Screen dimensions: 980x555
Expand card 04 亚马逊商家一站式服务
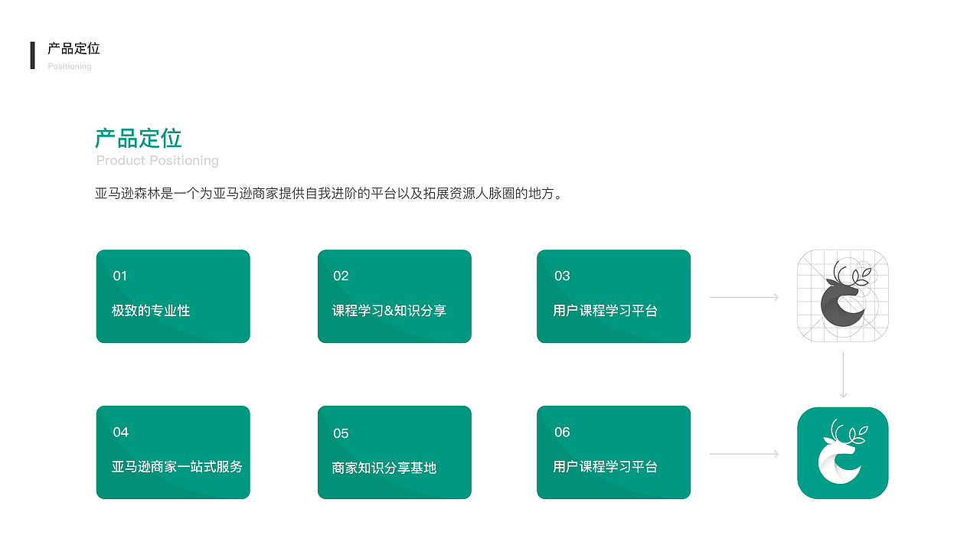click(172, 452)
